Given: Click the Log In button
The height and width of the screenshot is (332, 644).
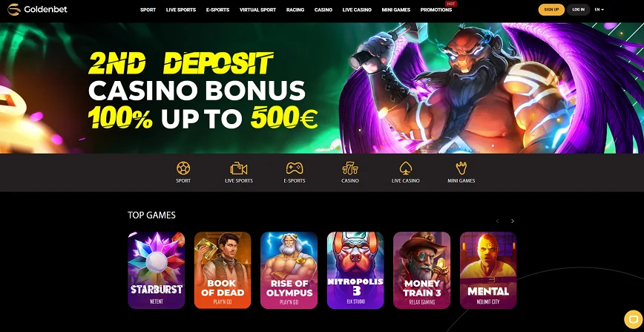Looking at the screenshot, I should [x=578, y=10].
